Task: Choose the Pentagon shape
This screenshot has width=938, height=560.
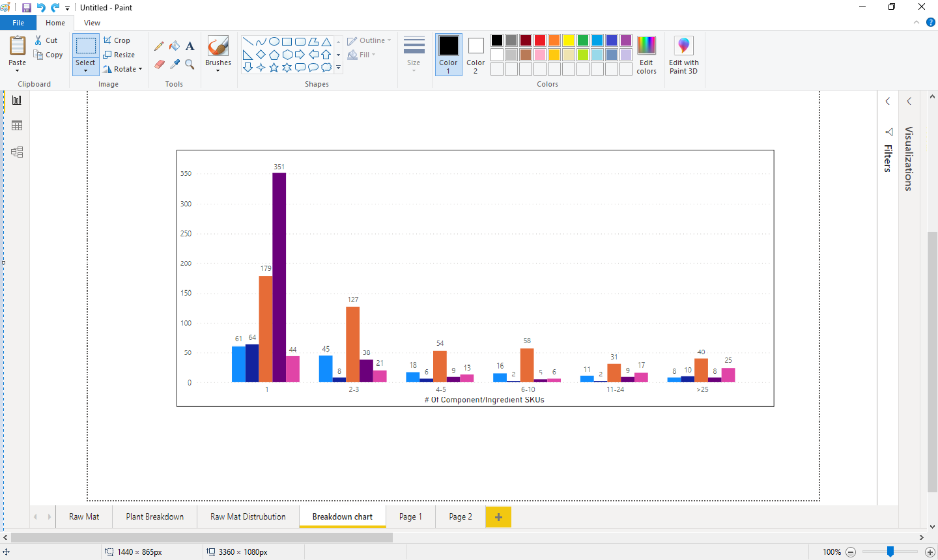Action: [x=274, y=55]
